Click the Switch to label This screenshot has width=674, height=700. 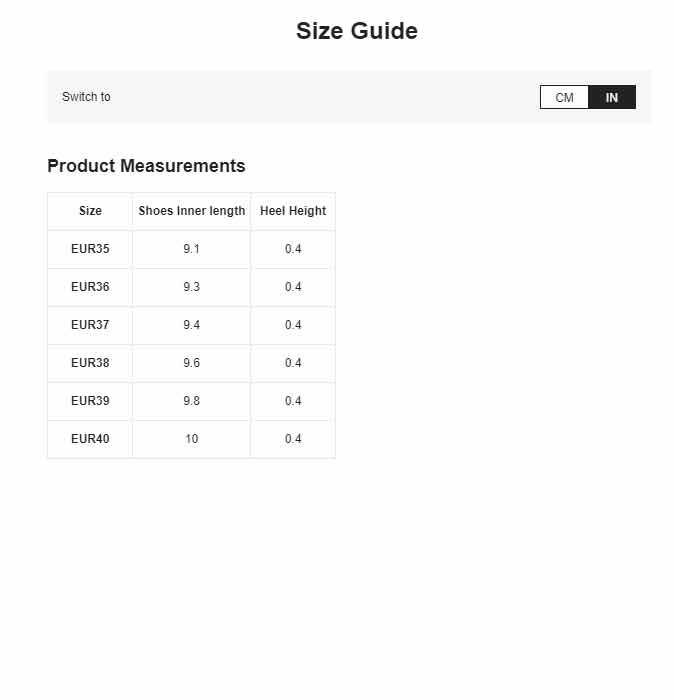click(x=86, y=97)
